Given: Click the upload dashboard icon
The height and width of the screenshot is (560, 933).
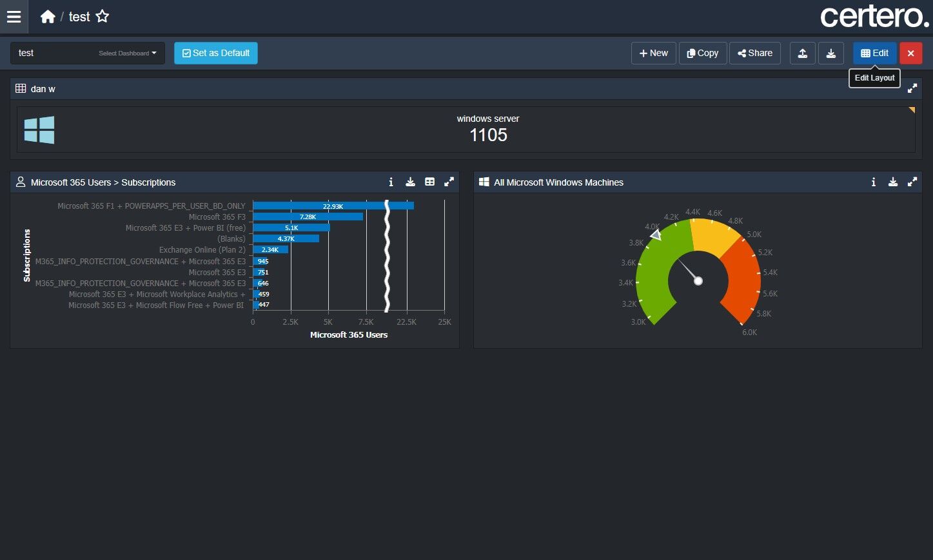Looking at the screenshot, I should tap(803, 53).
